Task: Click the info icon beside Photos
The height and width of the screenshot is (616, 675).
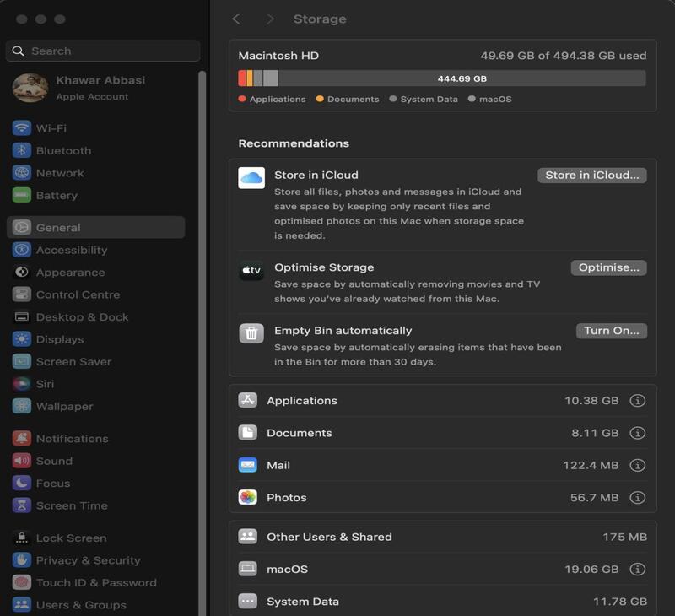Action: (637, 498)
